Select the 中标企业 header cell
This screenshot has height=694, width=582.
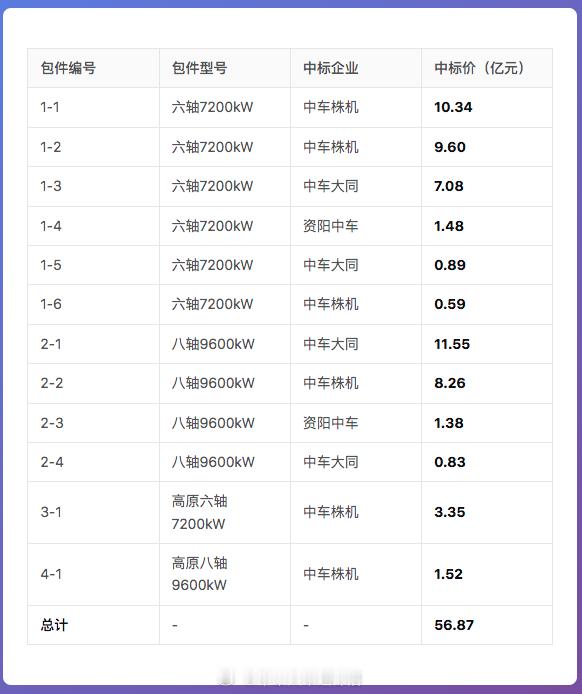[x=356, y=68]
